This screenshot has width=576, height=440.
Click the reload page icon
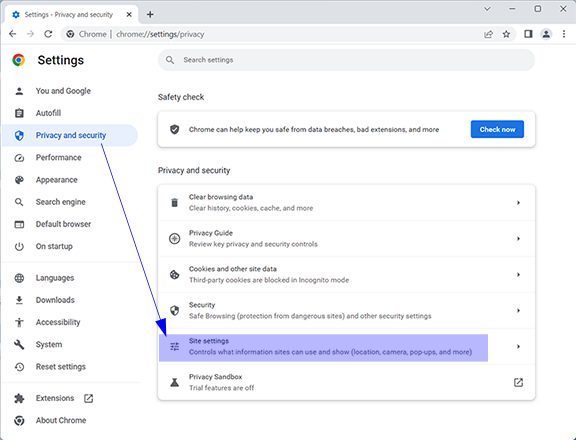point(48,34)
